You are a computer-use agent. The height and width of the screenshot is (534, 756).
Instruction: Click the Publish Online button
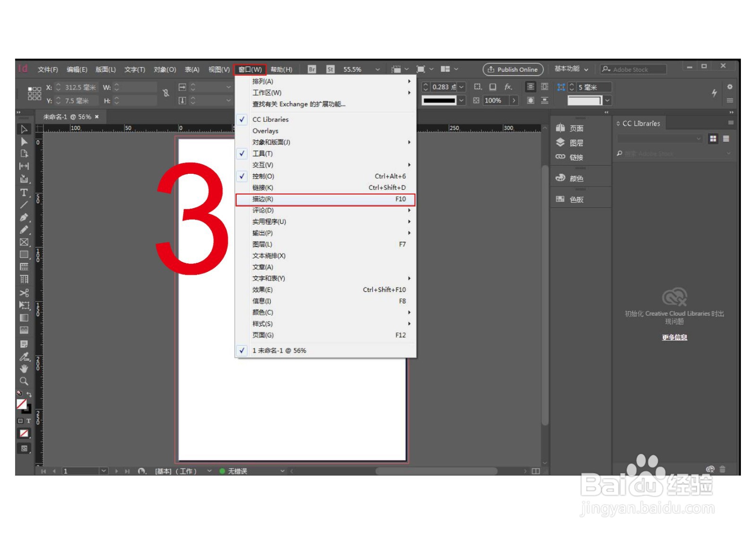tap(513, 69)
